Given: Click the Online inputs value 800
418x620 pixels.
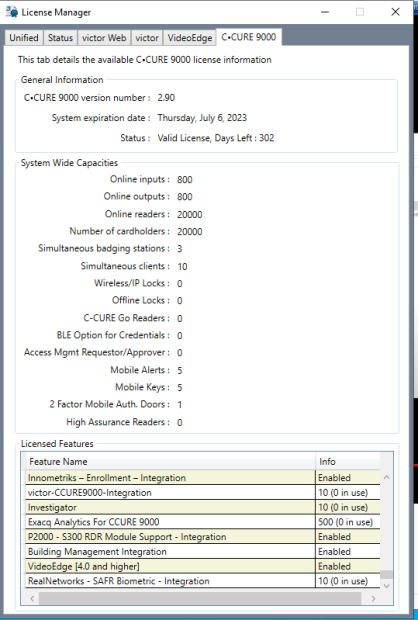Looking at the screenshot, I should (185, 180).
